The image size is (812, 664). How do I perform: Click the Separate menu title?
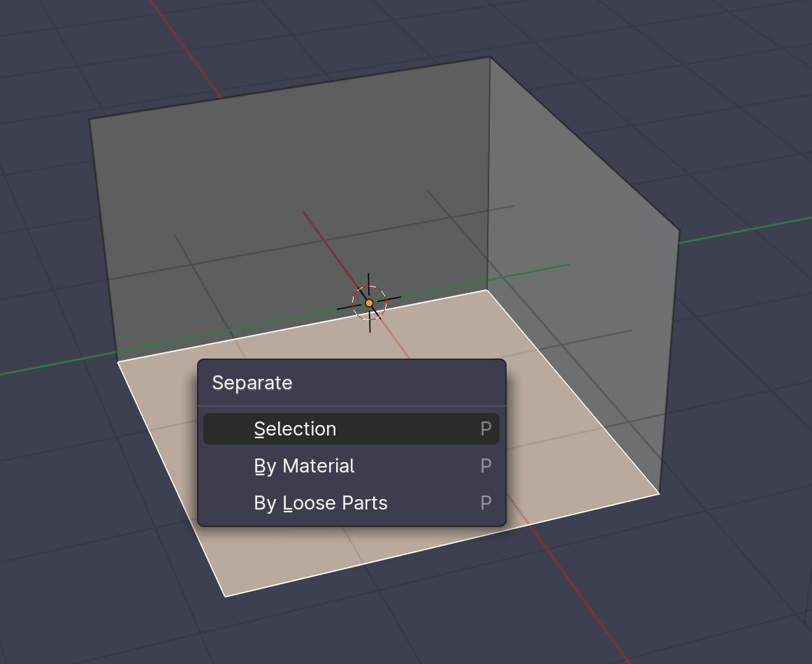(x=252, y=383)
